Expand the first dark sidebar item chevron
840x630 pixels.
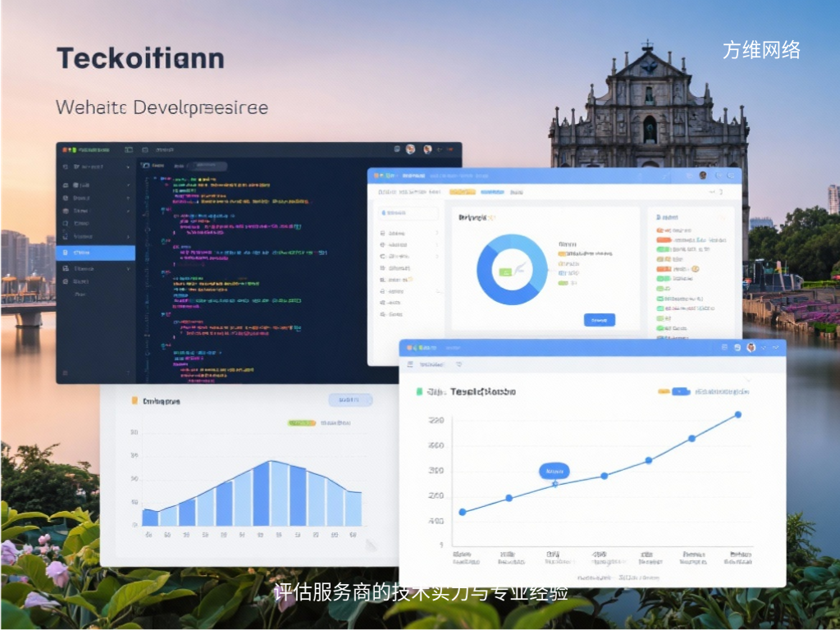[128, 167]
